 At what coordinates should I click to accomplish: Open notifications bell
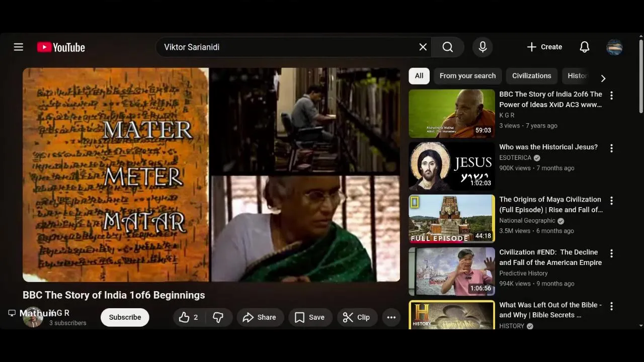coord(584,47)
